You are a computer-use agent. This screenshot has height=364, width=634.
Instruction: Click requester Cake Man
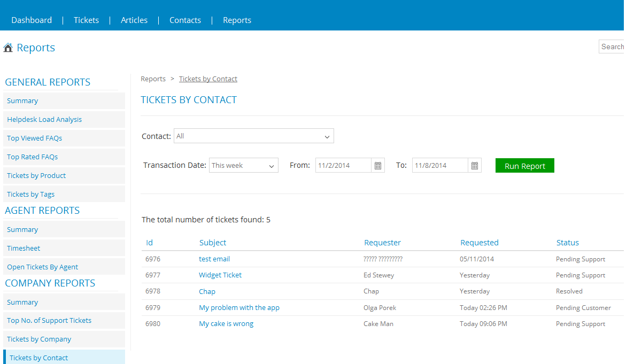pos(378,323)
